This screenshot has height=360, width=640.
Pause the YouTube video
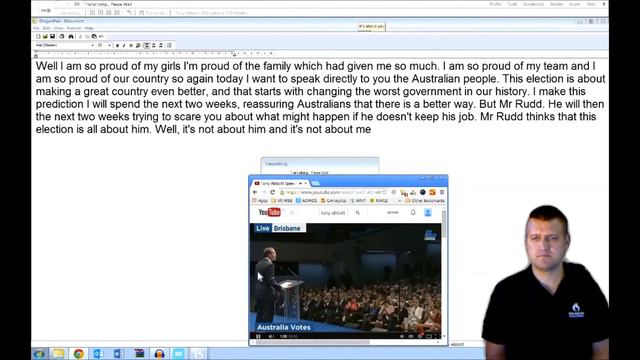tap(258, 336)
